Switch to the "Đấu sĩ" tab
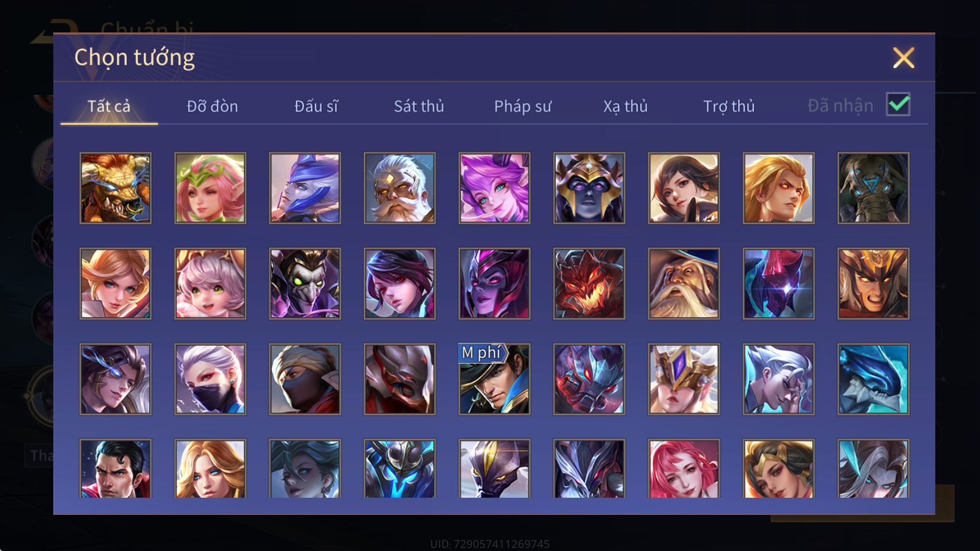 [316, 107]
